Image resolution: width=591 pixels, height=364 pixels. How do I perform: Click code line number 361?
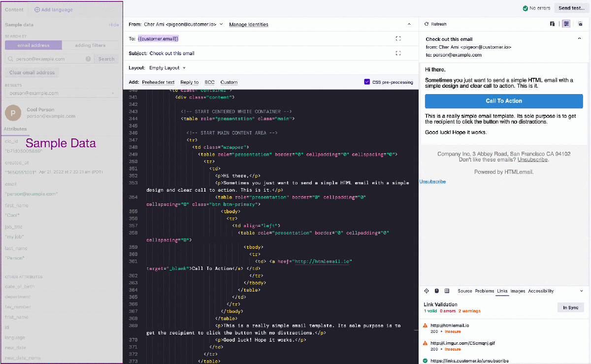pos(133,261)
